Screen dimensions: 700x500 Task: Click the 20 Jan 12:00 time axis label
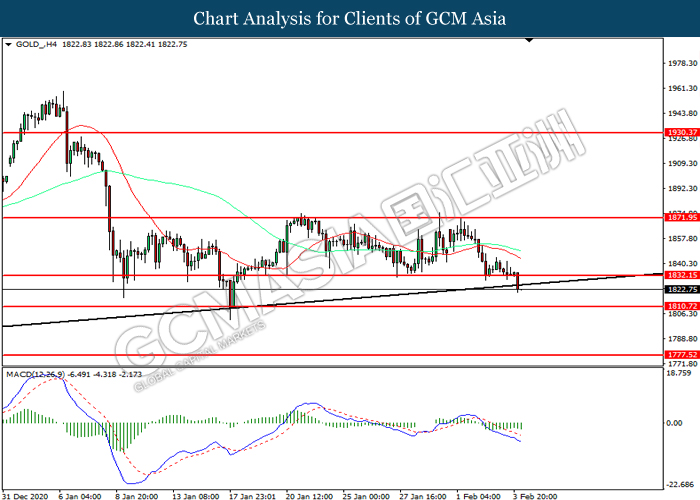click(308, 494)
